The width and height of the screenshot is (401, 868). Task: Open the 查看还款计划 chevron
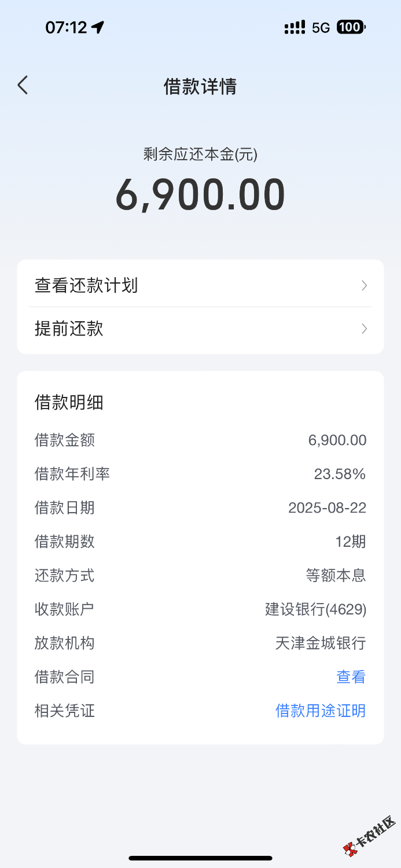click(x=364, y=285)
